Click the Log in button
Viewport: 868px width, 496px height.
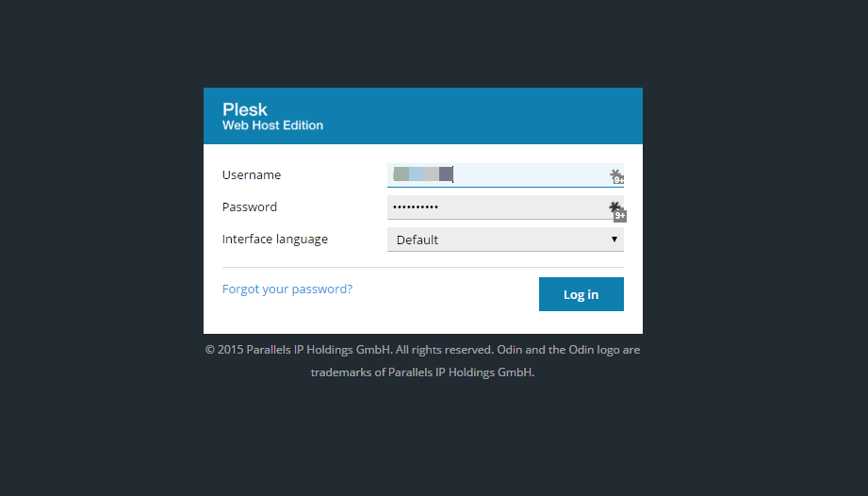click(x=581, y=294)
